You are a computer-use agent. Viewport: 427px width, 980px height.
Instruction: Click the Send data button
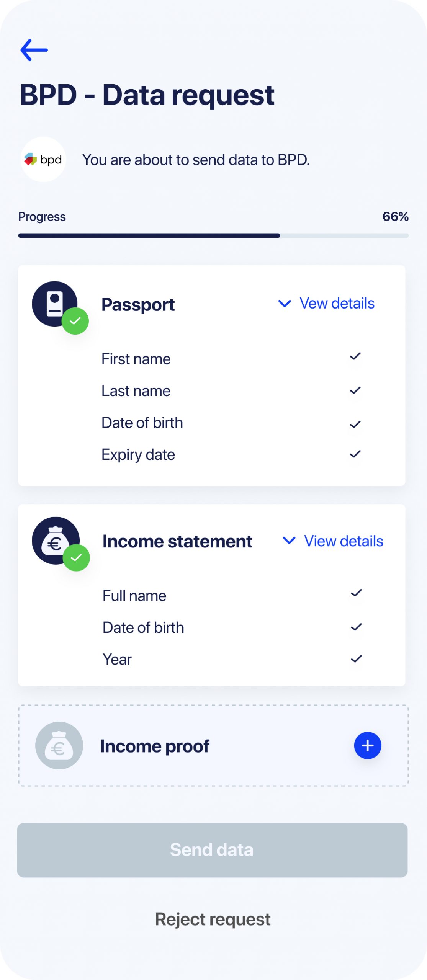point(212,850)
